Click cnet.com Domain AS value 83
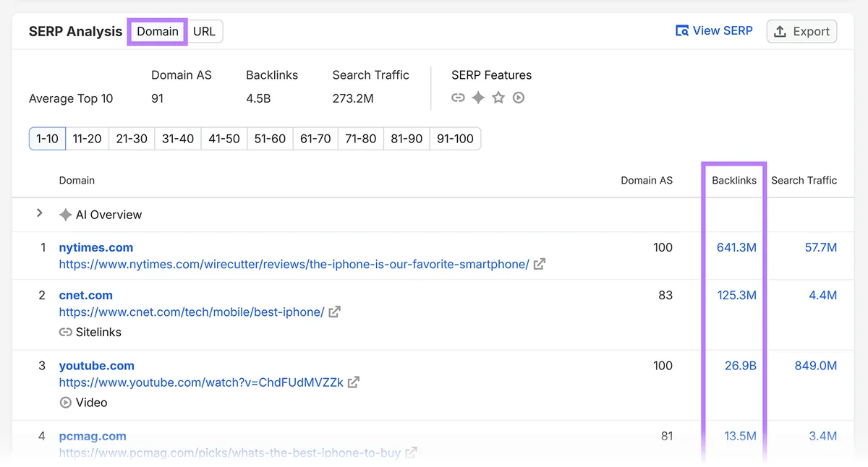The image size is (868, 467). pos(665,295)
